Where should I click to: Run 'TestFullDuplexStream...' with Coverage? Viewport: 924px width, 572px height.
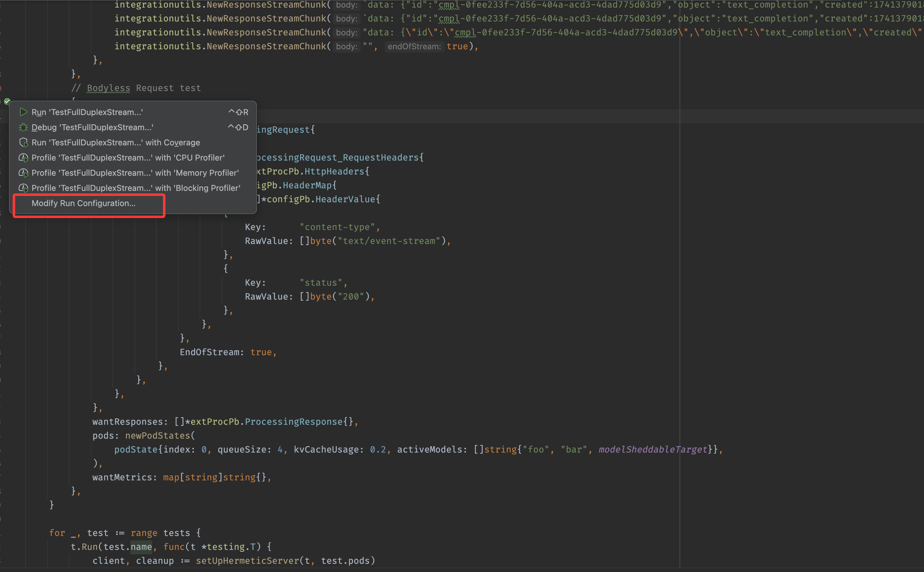point(133,142)
